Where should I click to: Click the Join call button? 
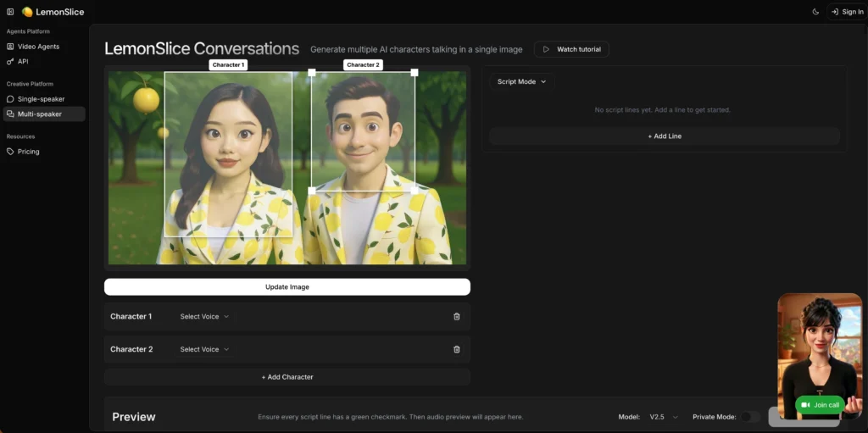[x=821, y=405]
